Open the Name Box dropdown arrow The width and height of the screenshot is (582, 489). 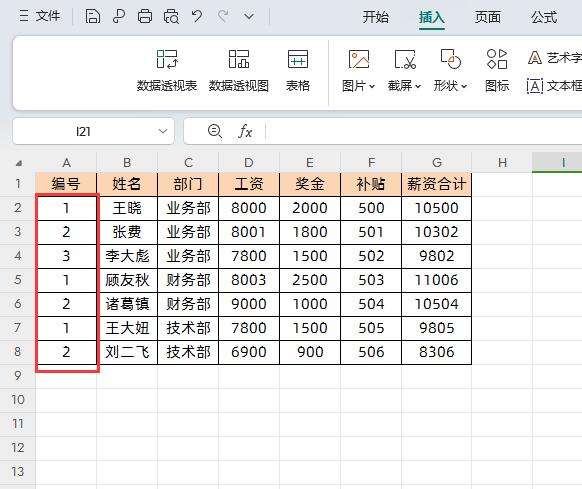click(163, 131)
